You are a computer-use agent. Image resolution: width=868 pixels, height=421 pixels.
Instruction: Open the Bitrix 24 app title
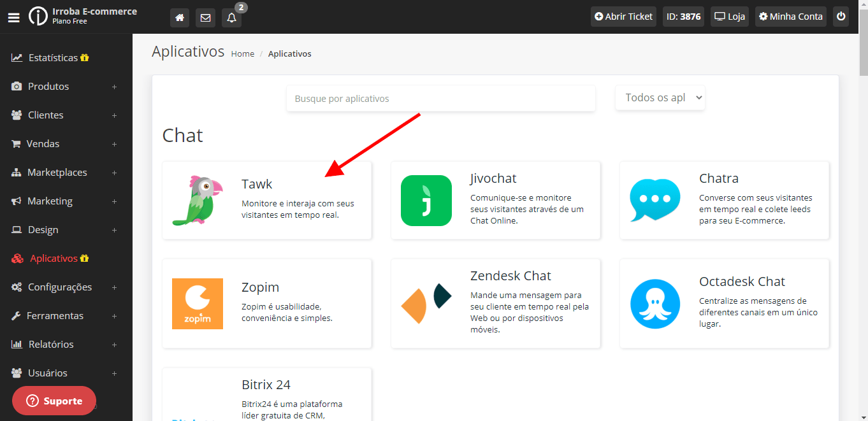tap(266, 385)
